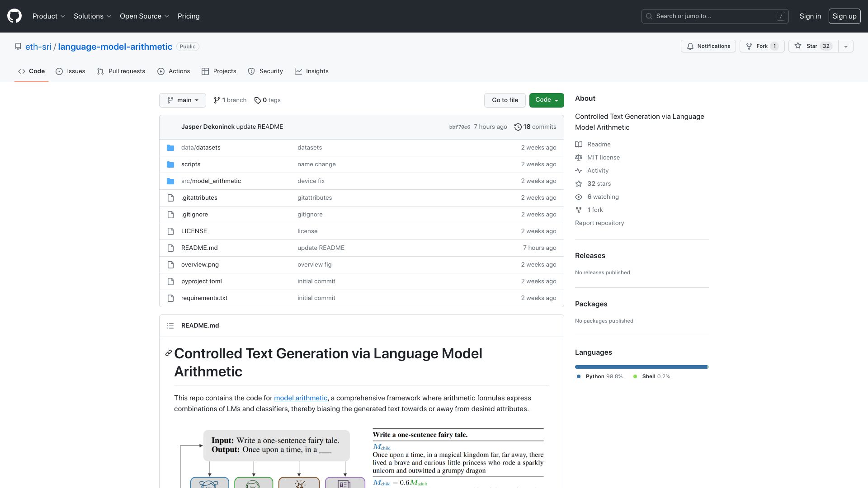This screenshot has height=488, width=868.
Task: Click the blue Python language dot
Action: point(579,377)
